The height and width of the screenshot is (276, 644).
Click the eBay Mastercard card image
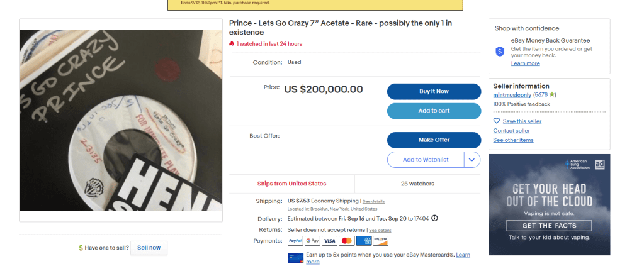tap(295, 257)
